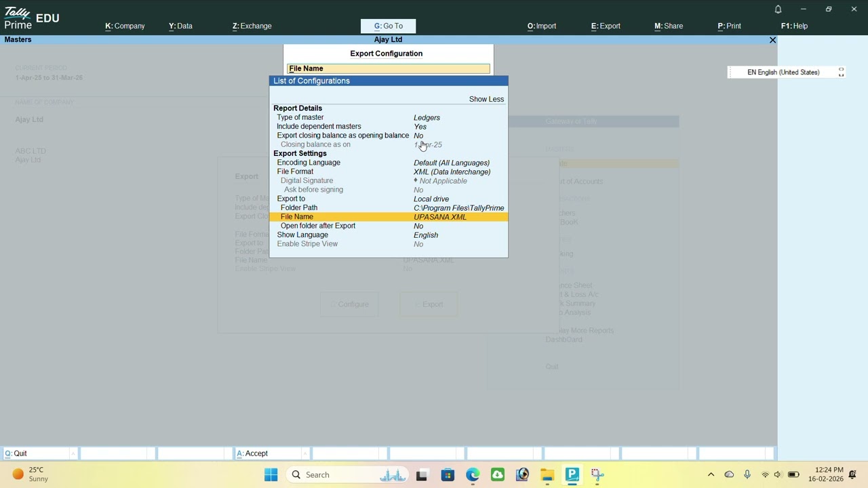
Task: Click the language bar options icon
Action: point(841,72)
